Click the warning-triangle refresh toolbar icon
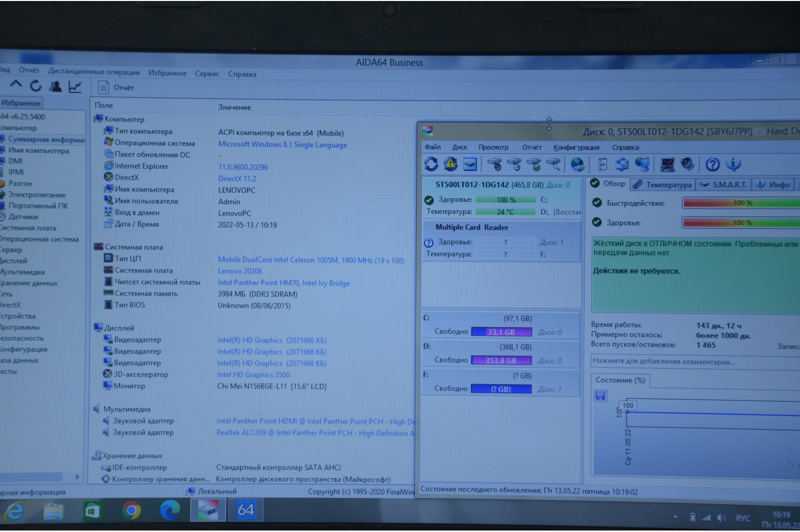 (x=450, y=164)
